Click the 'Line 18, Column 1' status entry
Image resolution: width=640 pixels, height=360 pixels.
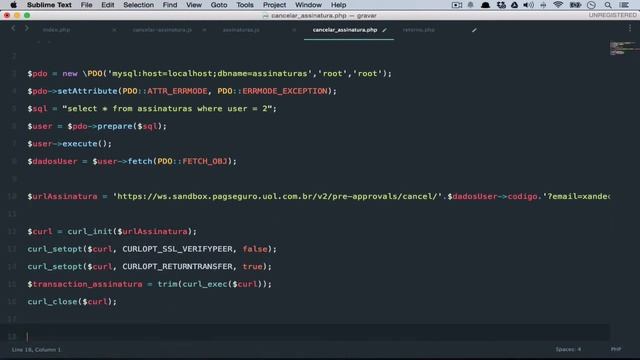(x=36, y=350)
